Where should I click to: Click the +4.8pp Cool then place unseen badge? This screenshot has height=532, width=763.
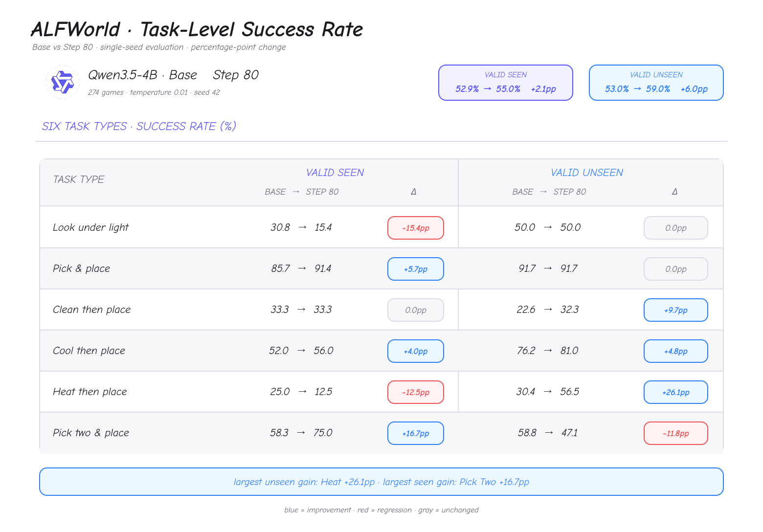coord(676,351)
